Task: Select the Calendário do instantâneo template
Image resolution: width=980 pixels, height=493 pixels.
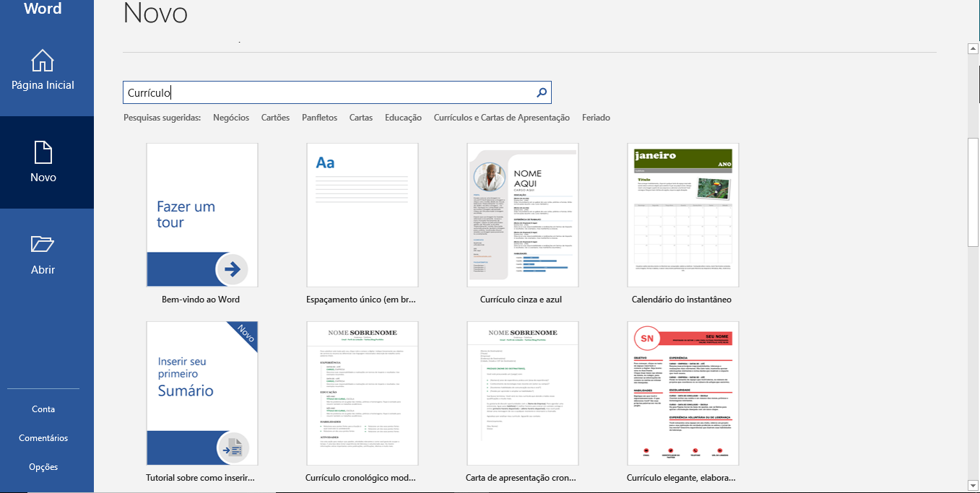Action: point(682,215)
